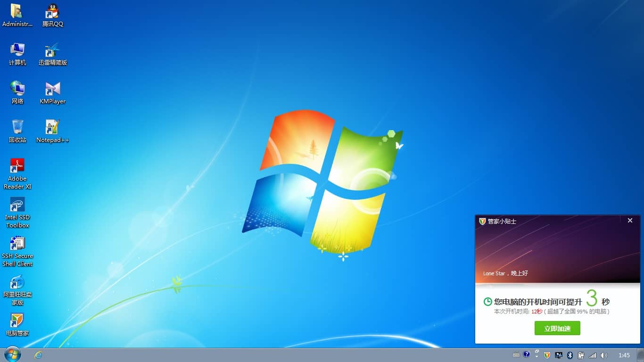
Task: Click the volume speaker tray icon
Action: click(604, 355)
